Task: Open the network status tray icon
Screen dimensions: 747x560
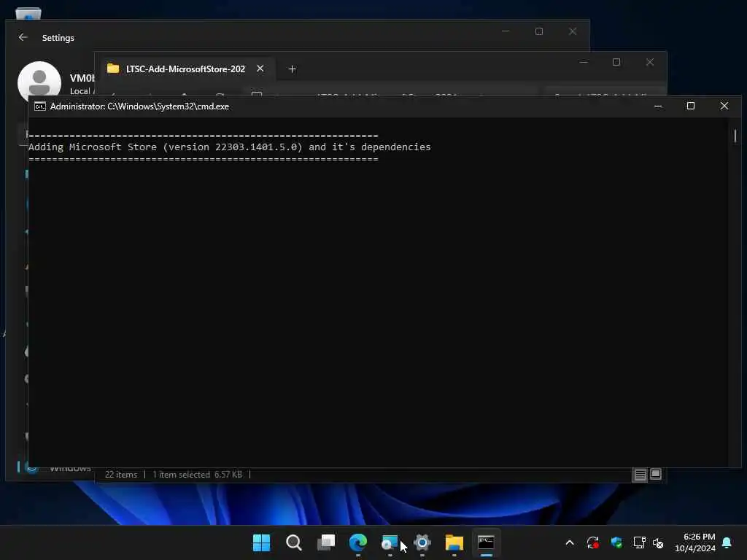Action: [x=639, y=542]
